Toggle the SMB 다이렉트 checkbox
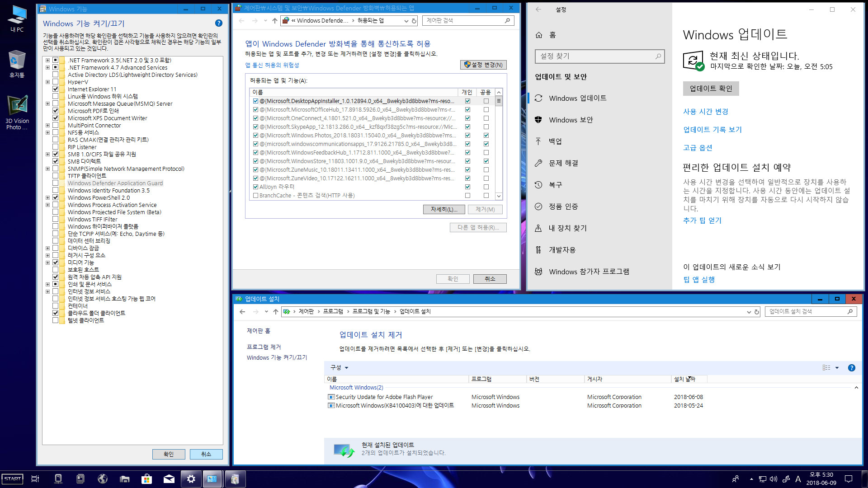Viewport: 868px width, 488px height. (56, 161)
